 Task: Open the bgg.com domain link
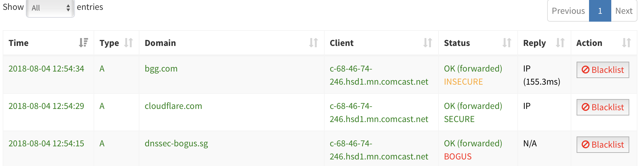tap(161, 69)
